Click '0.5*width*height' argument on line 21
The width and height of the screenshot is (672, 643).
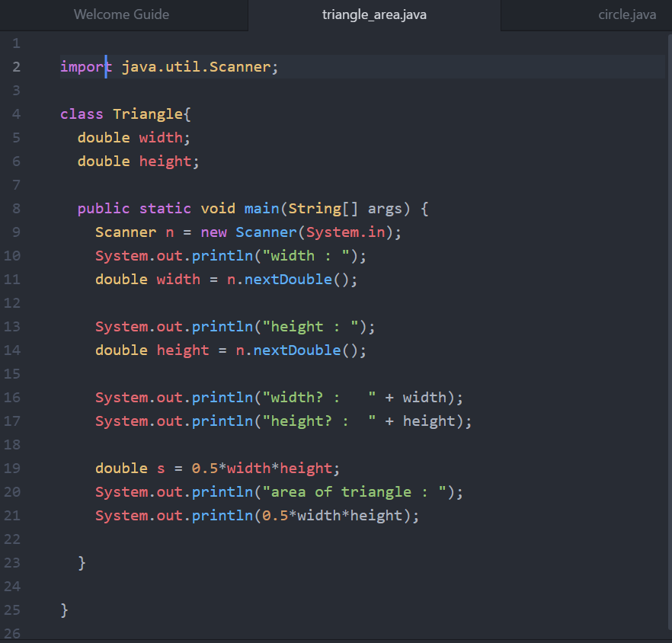click(332, 515)
